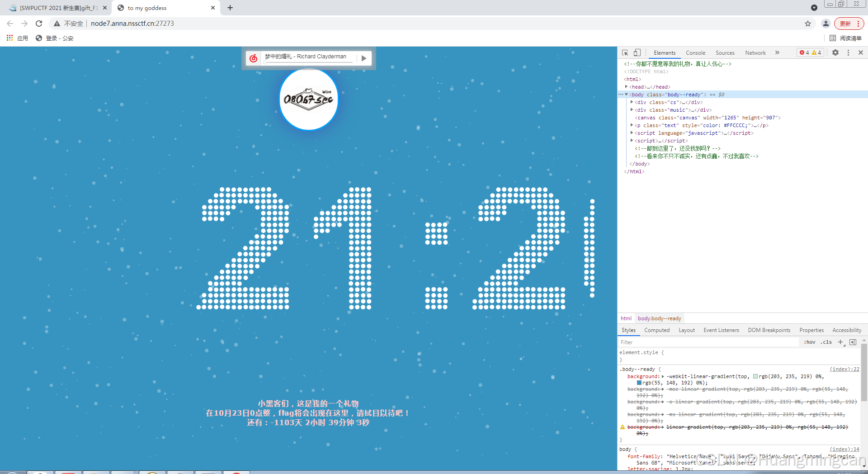
Task: Open the Computed styles tab
Action: pyautogui.click(x=657, y=330)
